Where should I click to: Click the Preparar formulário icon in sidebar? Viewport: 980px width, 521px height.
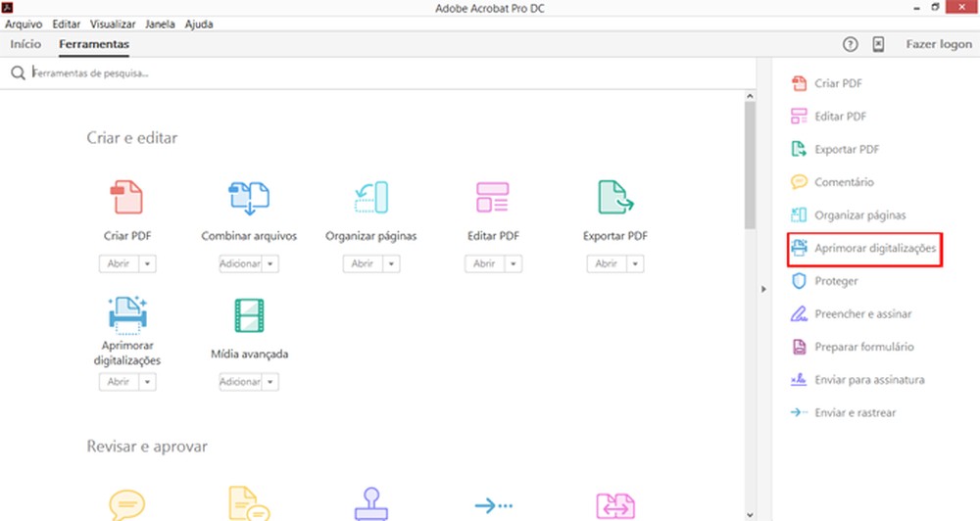799,347
